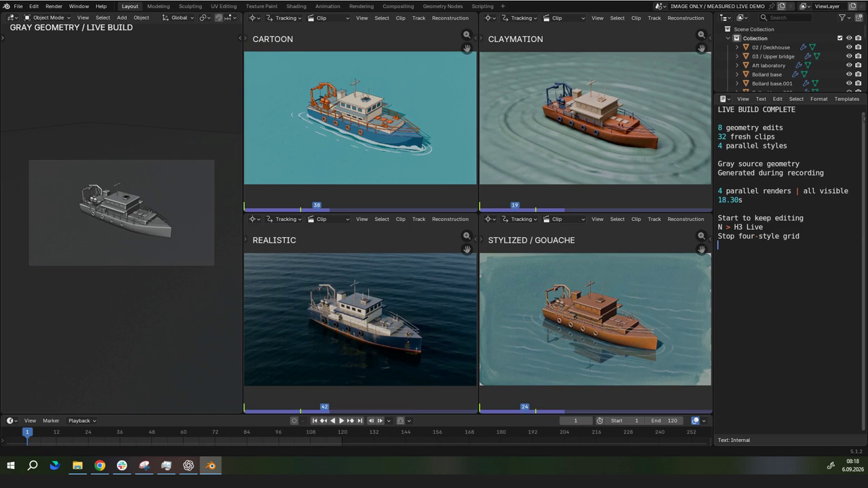Click frame 38 indicator under CARTOON clip

[317, 205]
